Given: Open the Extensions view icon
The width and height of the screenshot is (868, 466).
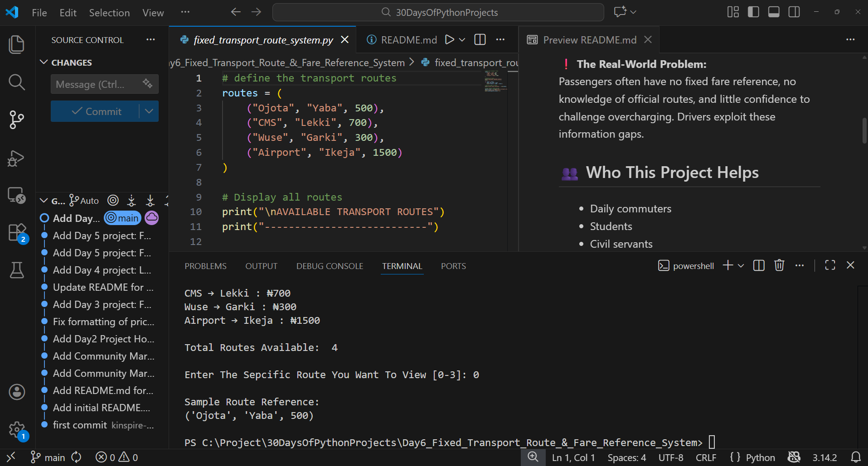Looking at the screenshot, I should click(x=17, y=233).
